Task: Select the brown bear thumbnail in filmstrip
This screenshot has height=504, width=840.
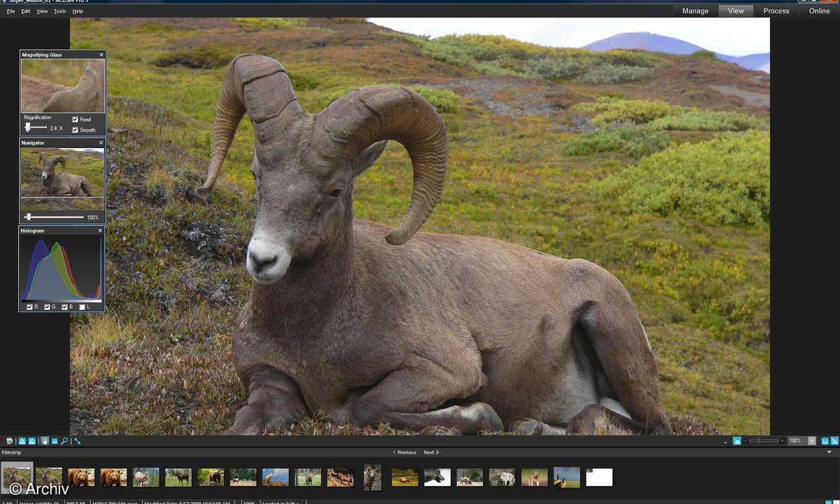Action: coord(81,477)
